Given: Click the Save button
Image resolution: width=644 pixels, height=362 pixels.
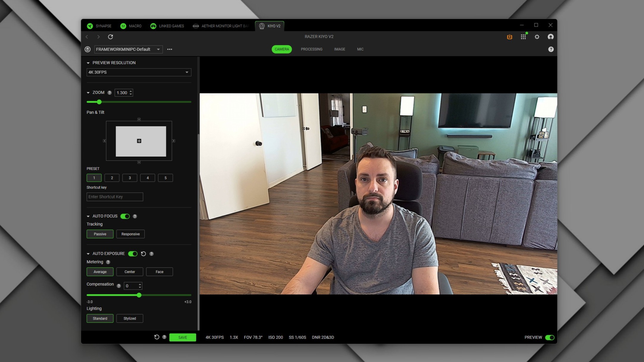Looking at the screenshot, I should pyautogui.click(x=182, y=337).
